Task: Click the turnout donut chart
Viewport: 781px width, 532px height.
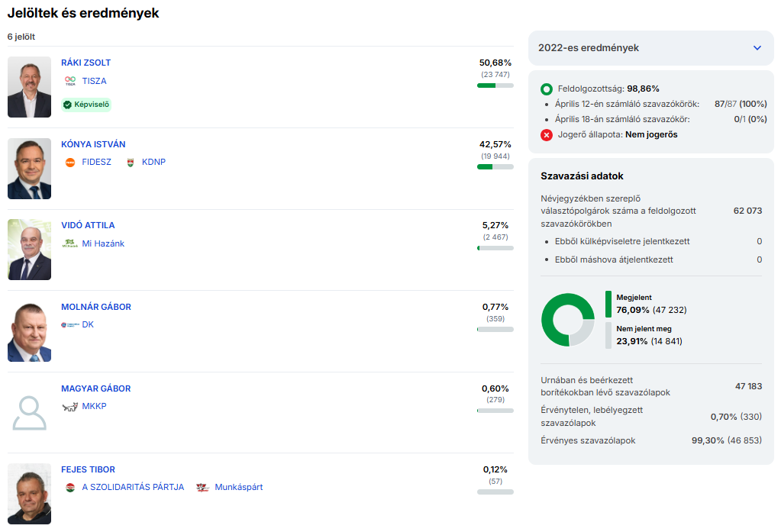Action: pos(567,320)
